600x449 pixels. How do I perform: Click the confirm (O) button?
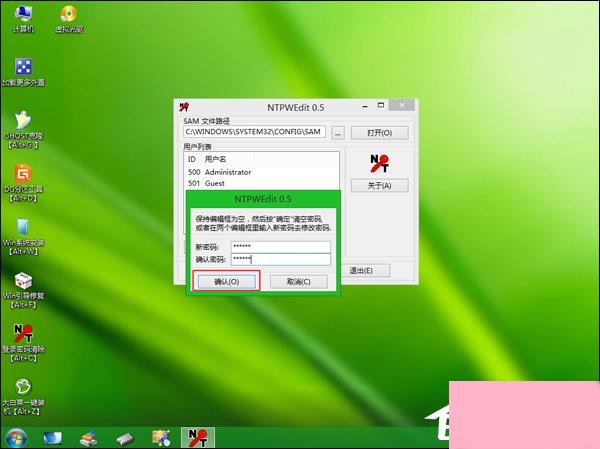pyautogui.click(x=227, y=282)
